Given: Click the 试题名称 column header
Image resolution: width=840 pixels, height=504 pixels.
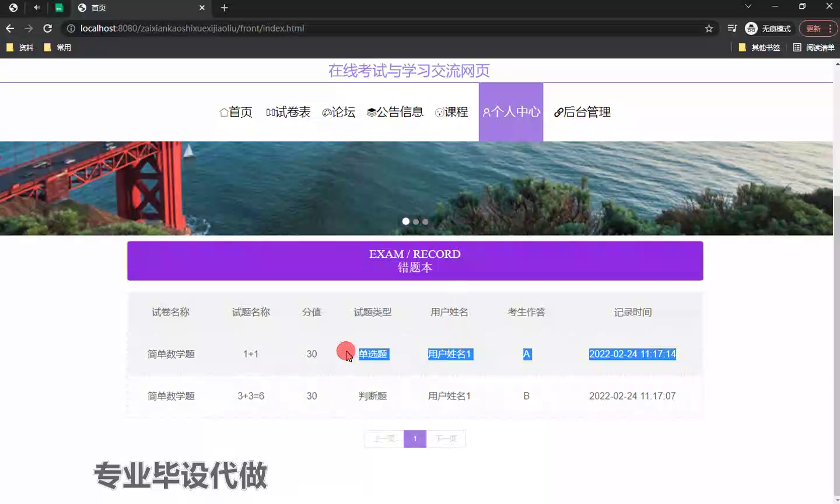Looking at the screenshot, I should pyautogui.click(x=251, y=312).
